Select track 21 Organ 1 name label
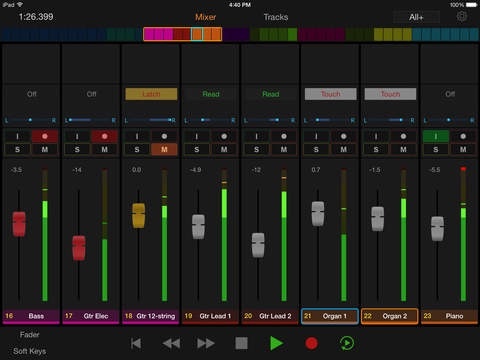 click(x=330, y=316)
